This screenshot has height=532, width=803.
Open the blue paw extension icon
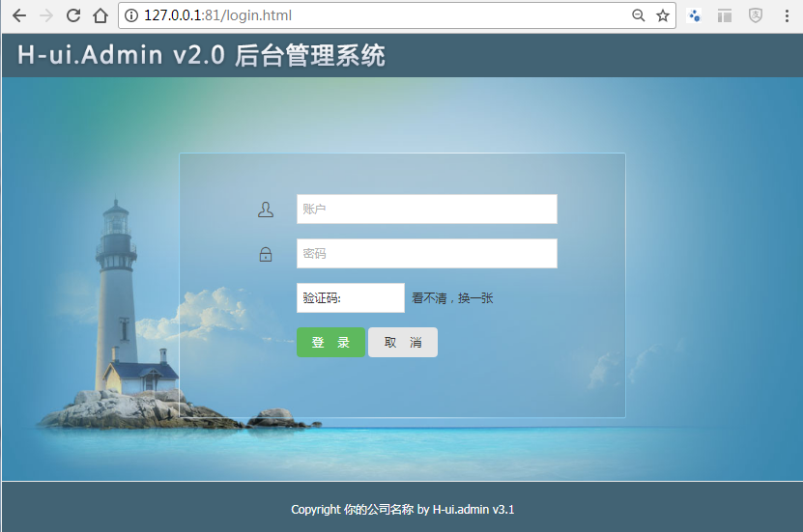click(x=694, y=15)
